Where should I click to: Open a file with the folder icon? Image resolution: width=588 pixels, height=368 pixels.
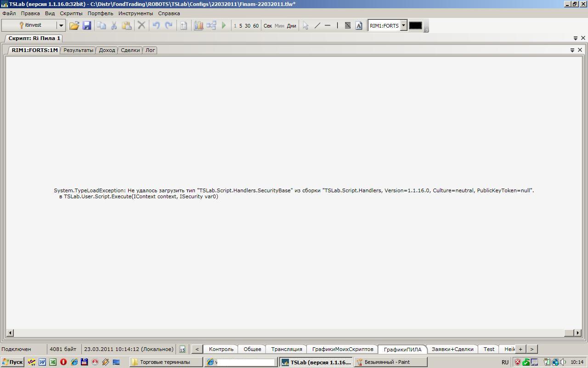click(x=74, y=26)
